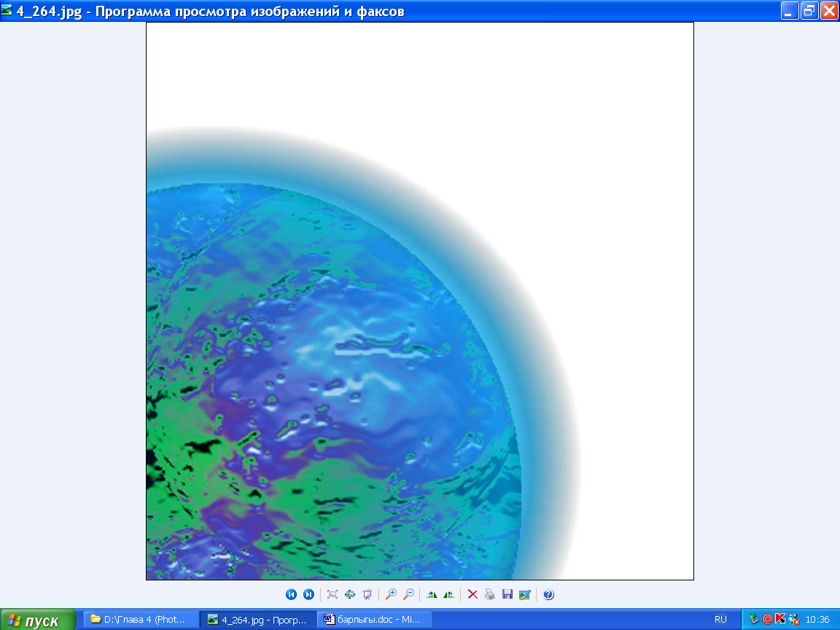
Task: Open Kaspersky antivirus tray icon
Action: click(x=780, y=619)
